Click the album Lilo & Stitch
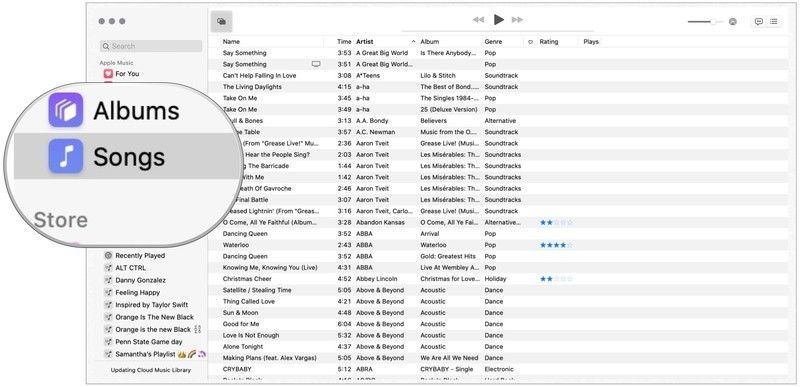This screenshot has width=800, height=387. (x=438, y=75)
